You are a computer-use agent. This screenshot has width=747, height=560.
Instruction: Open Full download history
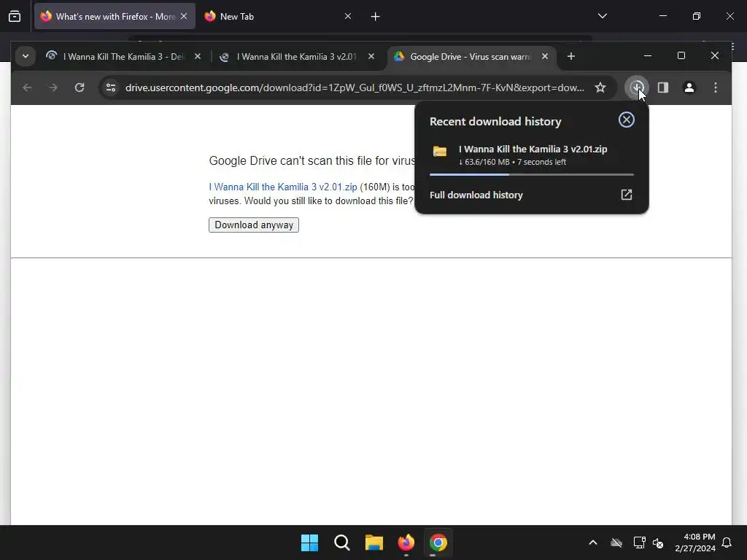(x=531, y=195)
